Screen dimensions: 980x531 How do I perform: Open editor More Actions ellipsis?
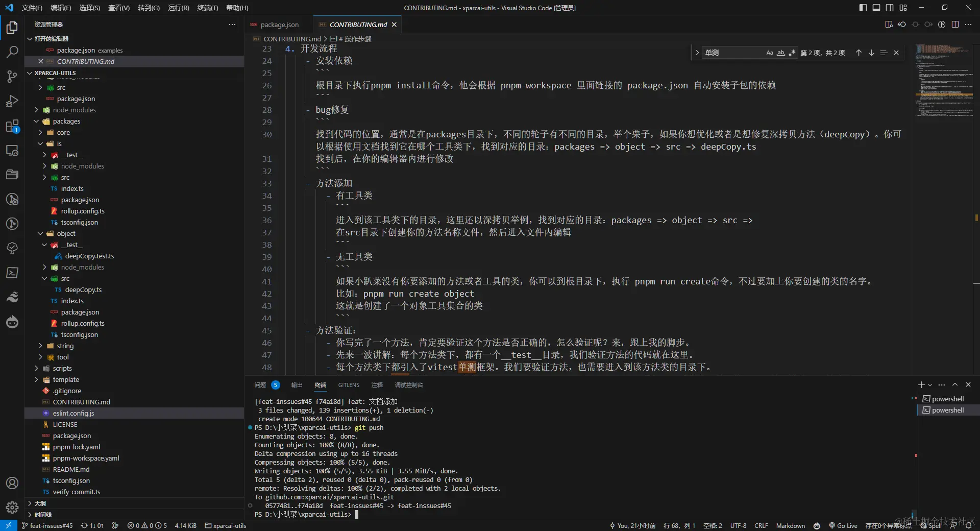pyautogui.click(x=968, y=25)
